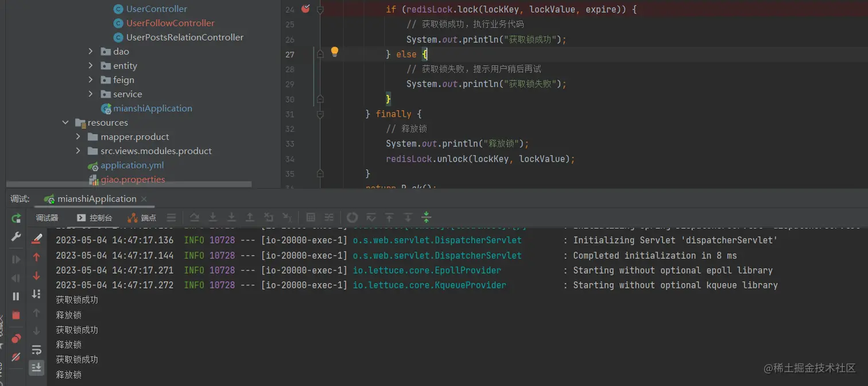Switch to the 调试器 debugger tab
868x386 pixels.
47,218
